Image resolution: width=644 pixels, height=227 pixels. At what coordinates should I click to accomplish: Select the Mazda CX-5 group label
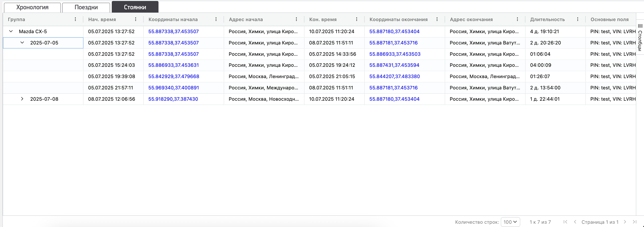point(33,31)
